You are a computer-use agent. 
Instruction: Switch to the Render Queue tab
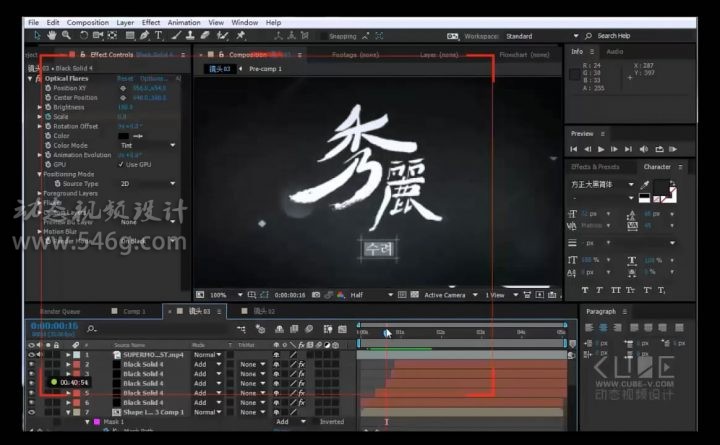(x=59, y=311)
